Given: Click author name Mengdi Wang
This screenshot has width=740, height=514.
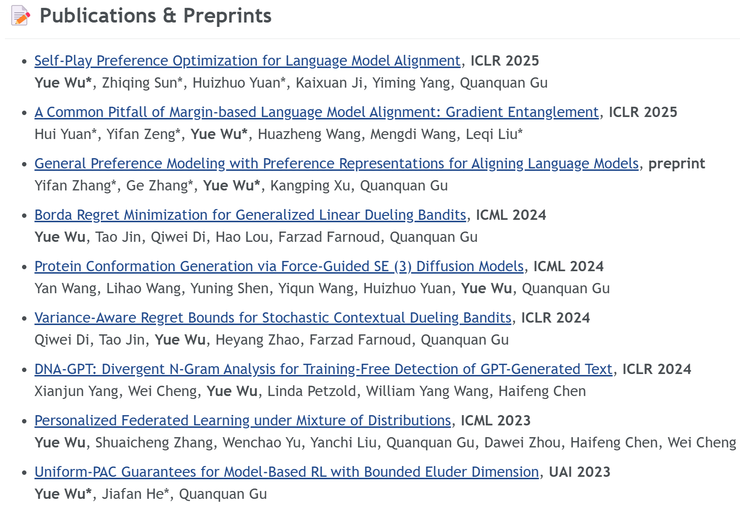Looking at the screenshot, I should coord(413,135).
